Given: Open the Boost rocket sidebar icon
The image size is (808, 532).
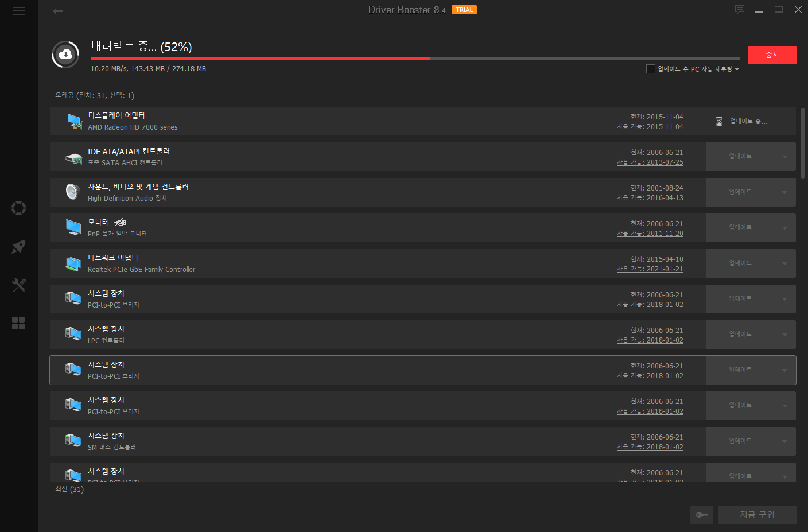Looking at the screenshot, I should pyautogui.click(x=19, y=247).
